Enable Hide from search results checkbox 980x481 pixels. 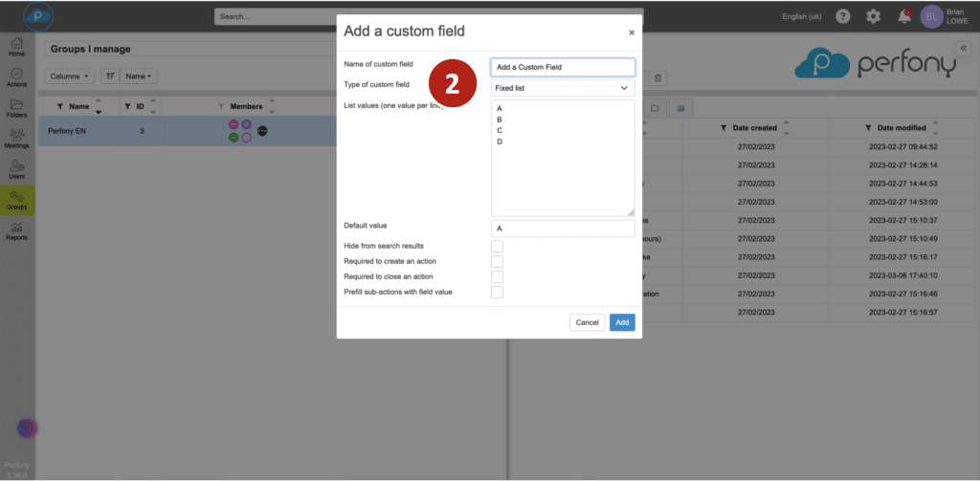[497, 247]
